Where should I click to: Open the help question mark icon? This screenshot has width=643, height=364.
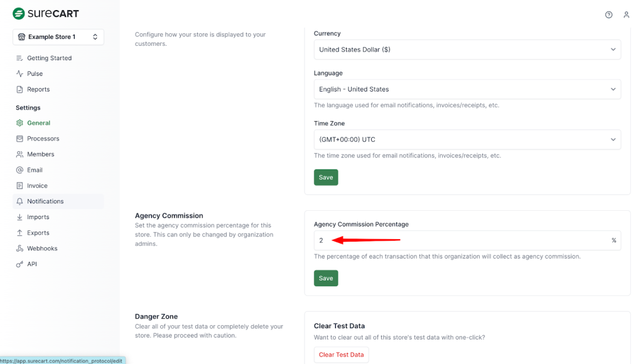pos(608,14)
